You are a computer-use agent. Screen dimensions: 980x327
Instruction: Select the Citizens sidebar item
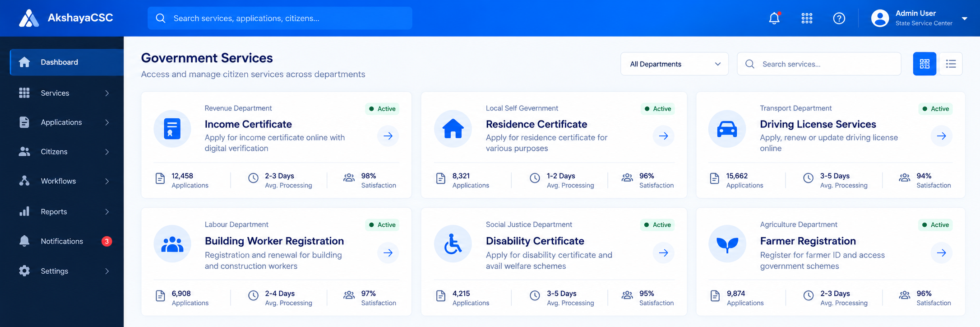coord(67,152)
